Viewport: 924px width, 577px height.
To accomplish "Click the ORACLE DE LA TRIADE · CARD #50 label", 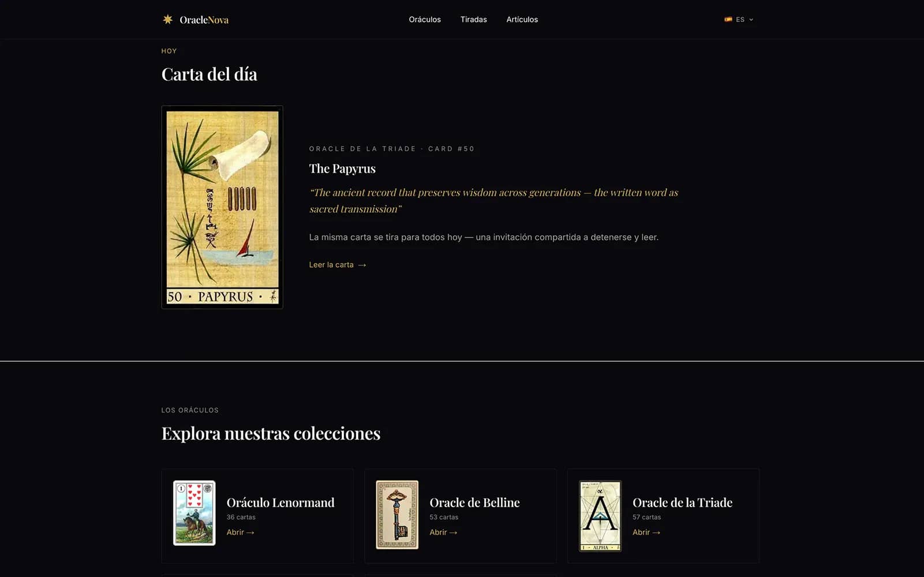I will [x=391, y=149].
